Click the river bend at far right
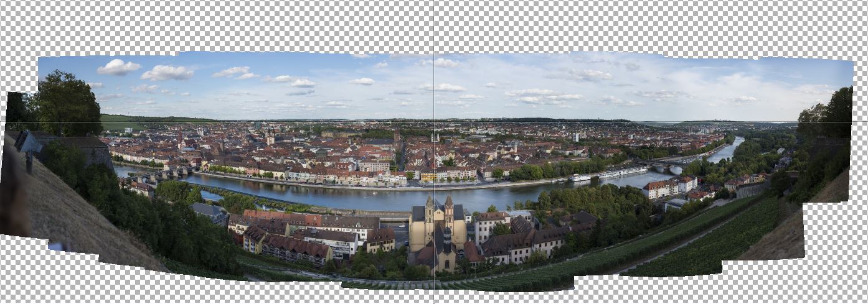Image resolution: width=868 pixels, height=304 pixels. tap(730, 149)
